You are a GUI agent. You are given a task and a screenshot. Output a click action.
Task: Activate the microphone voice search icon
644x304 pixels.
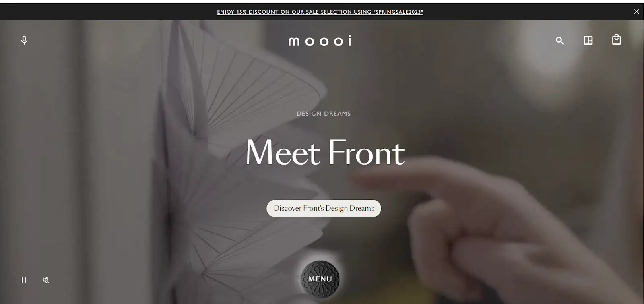coord(24,40)
